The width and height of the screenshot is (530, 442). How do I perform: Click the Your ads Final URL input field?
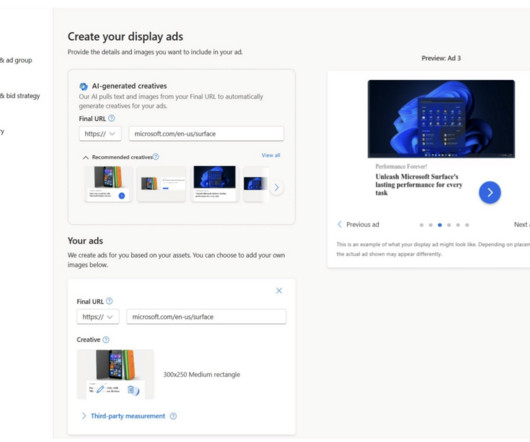click(x=206, y=317)
